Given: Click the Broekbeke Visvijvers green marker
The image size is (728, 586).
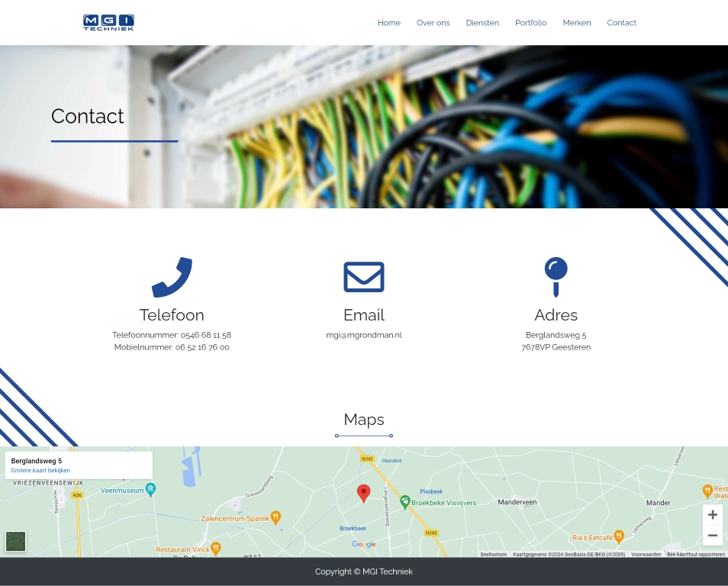Looking at the screenshot, I should click(405, 502).
